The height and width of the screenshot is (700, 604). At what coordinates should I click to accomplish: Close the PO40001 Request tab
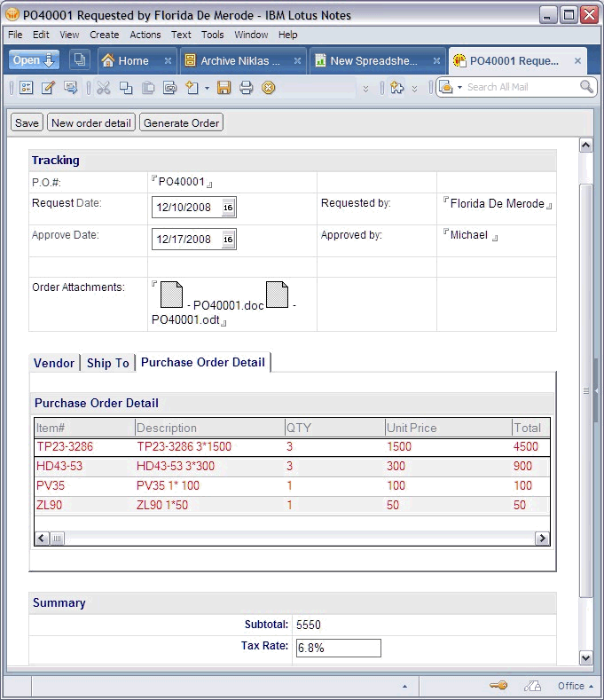tap(577, 60)
